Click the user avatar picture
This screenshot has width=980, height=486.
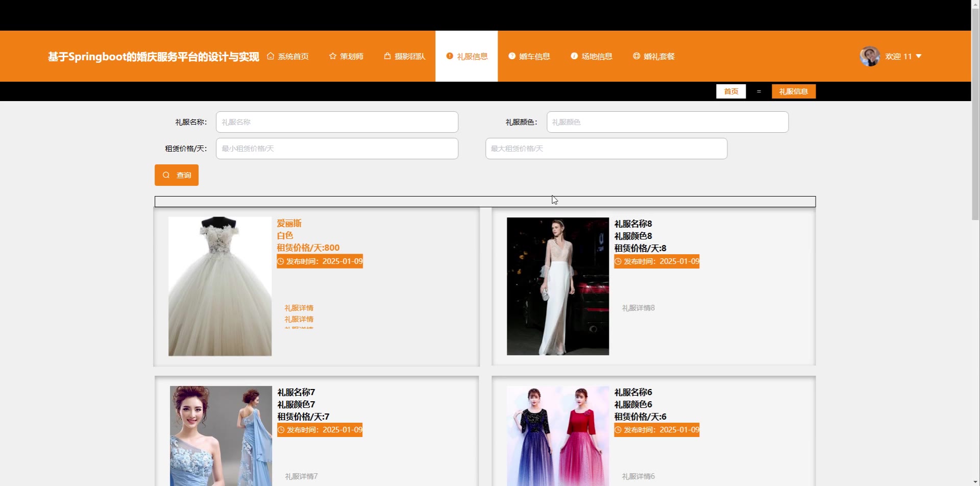coord(869,56)
